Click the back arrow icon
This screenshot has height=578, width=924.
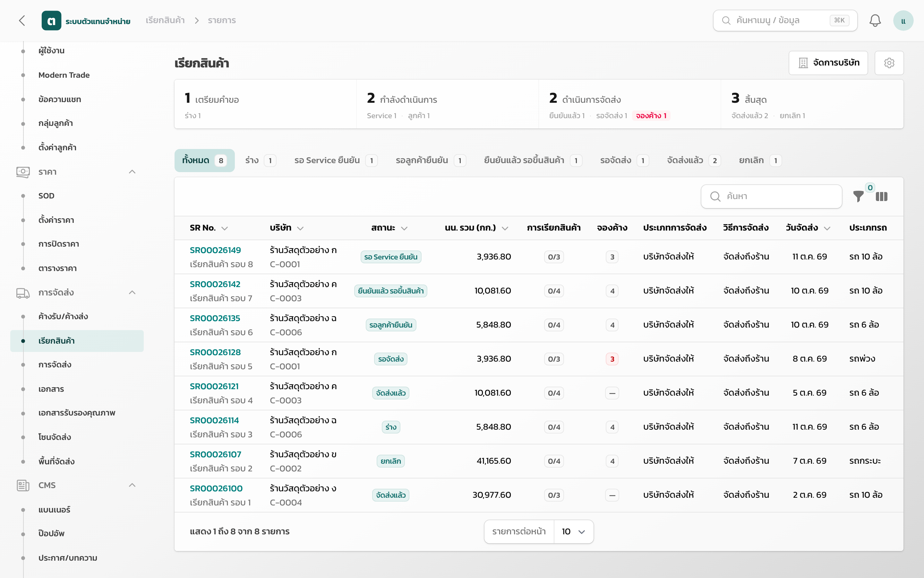pos(22,21)
